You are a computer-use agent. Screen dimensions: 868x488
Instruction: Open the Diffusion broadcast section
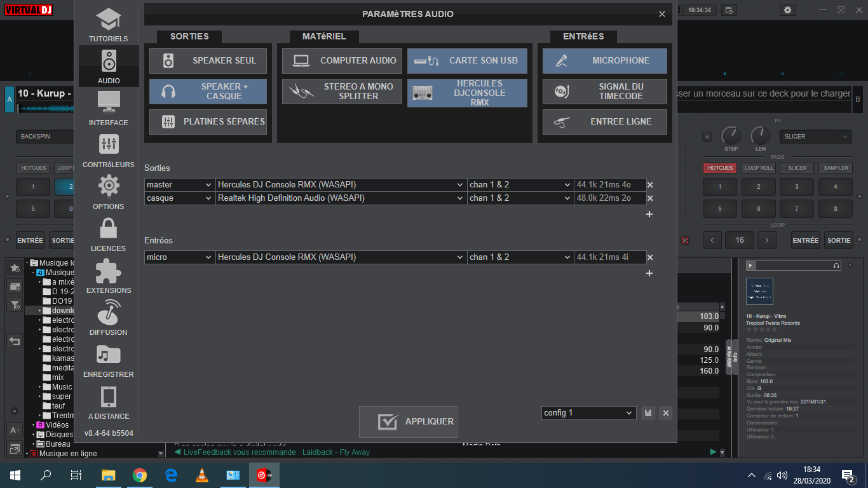coord(109,318)
